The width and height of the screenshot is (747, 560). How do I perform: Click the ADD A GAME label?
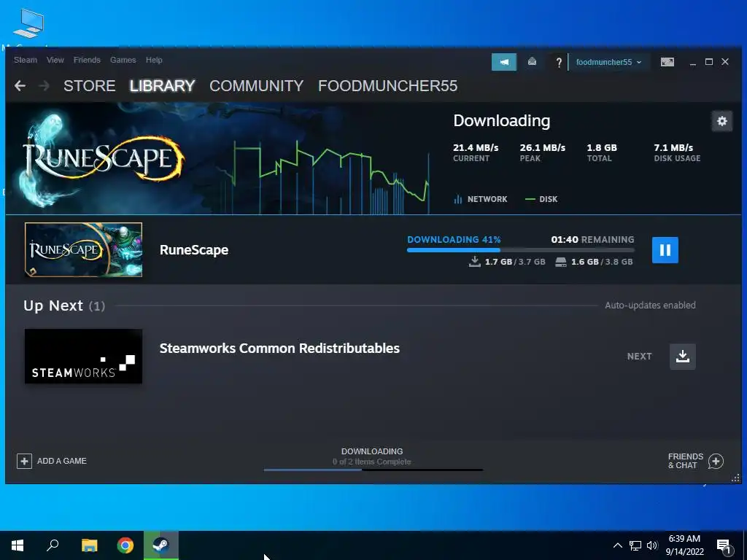point(62,461)
